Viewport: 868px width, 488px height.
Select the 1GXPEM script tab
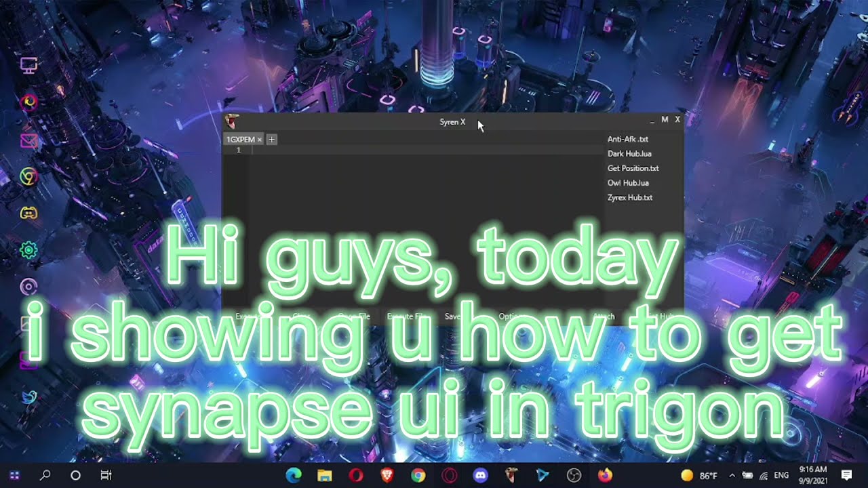click(x=241, y=140)
